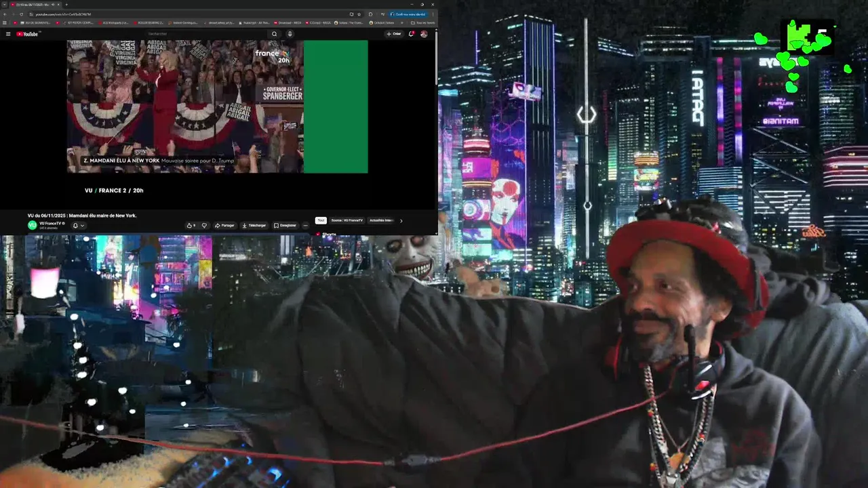Start voice search with the microphone icon

(290, 34)
